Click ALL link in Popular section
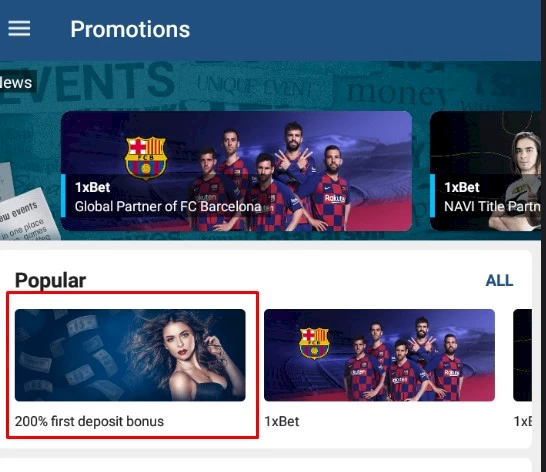 [499, 280]
